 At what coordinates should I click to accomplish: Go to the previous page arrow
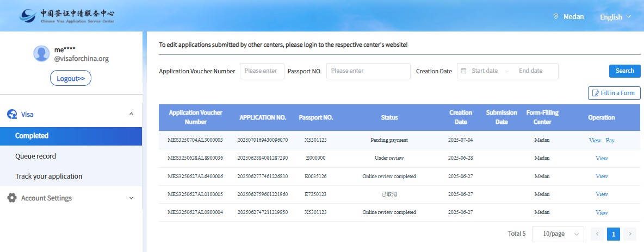click(x=597, y=234)
